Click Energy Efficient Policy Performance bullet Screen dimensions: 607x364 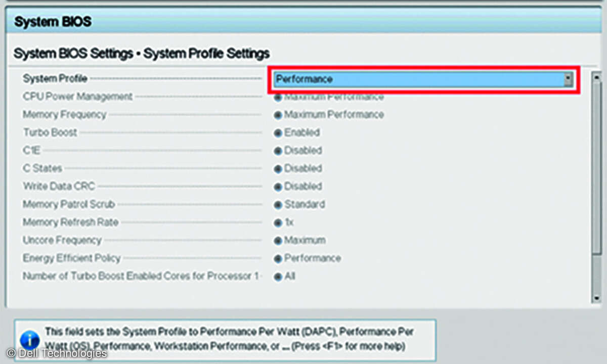[x=278, y=258]
